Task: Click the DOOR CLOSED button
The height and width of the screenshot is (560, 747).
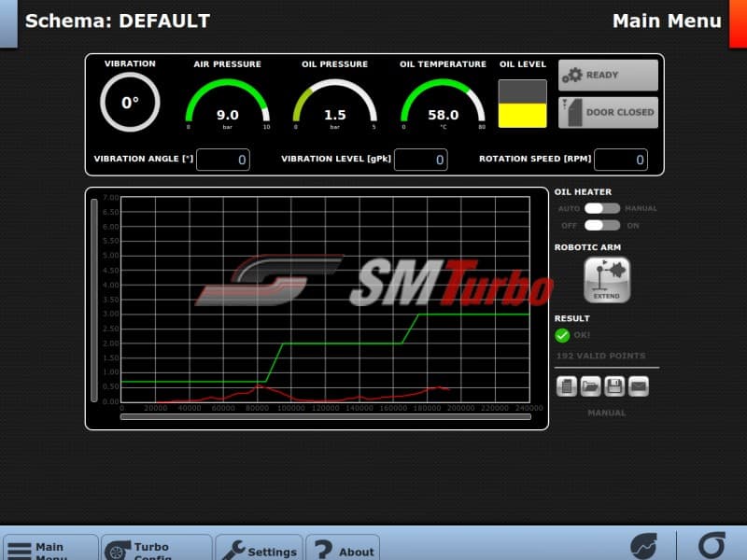Action: click(608, 113)
